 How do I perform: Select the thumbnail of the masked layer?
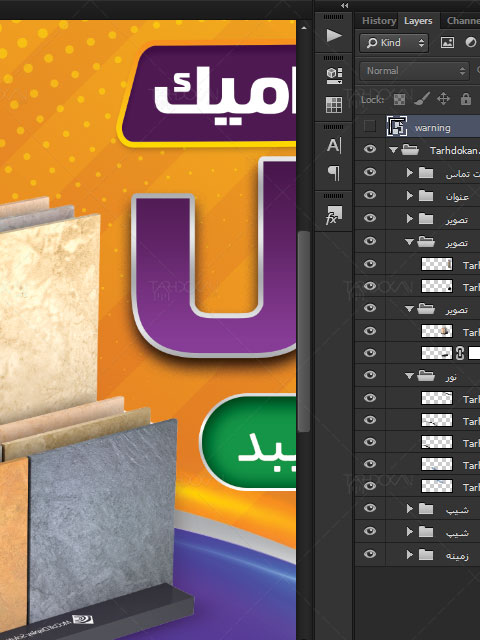[x=437, y=353]
